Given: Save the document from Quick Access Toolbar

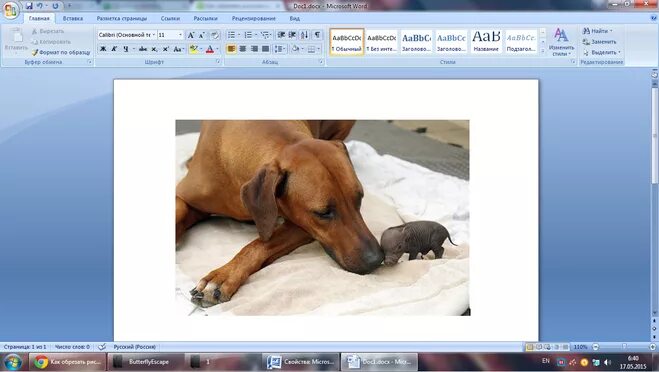Looking at the screenshot, I should coord(29,6).
